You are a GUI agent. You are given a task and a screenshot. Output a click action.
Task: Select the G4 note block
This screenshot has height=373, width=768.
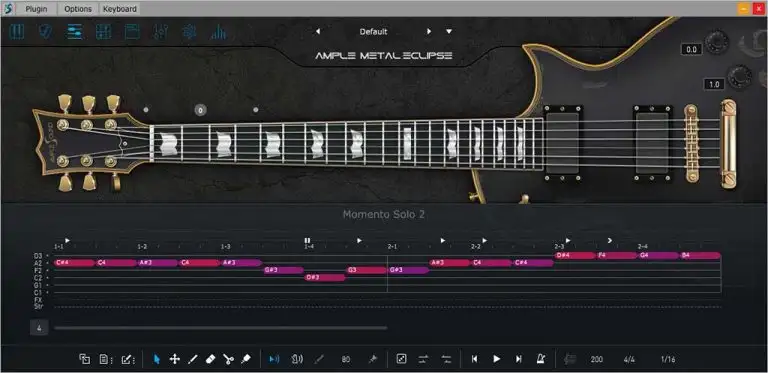pos(658,256)
